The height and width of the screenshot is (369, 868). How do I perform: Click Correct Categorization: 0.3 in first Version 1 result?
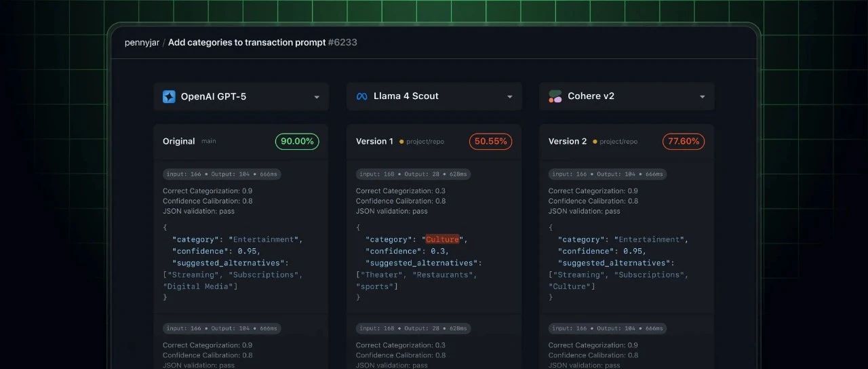(x=401, y=191)
